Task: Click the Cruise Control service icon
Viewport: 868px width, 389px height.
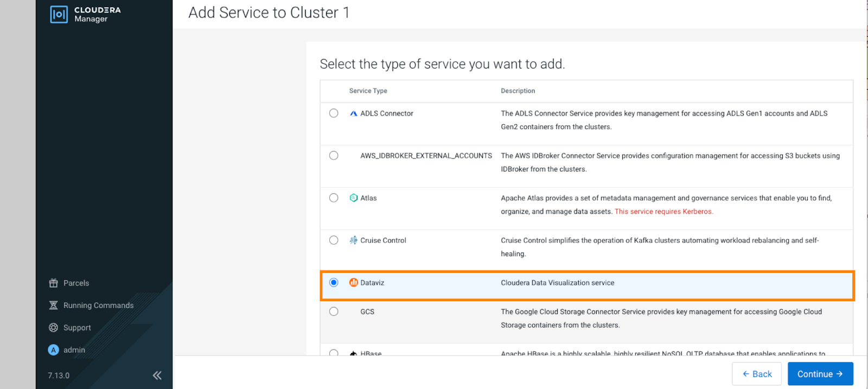Action: [354, 240]
